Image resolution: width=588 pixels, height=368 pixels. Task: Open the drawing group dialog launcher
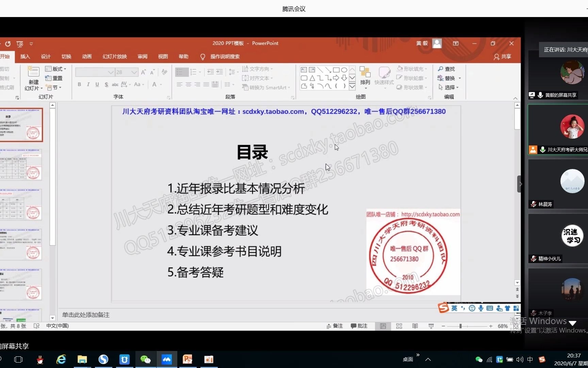pos(430,98)
